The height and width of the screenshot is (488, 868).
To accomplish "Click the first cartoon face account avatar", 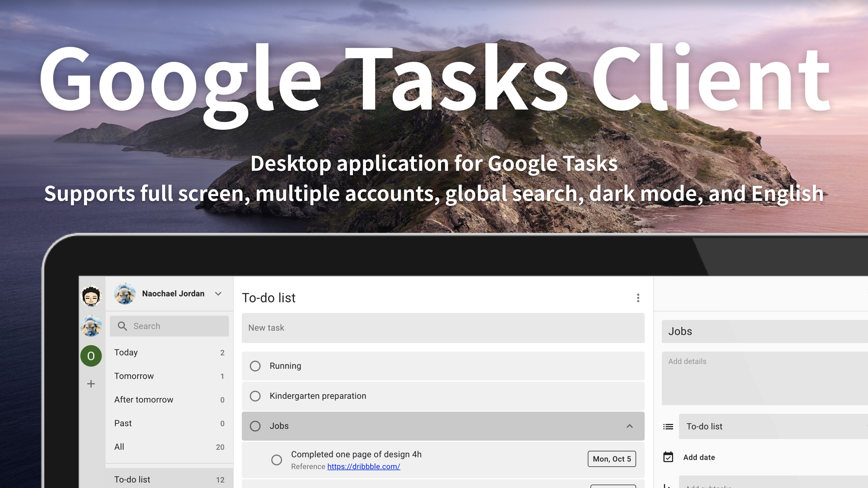I will tap(91, 296).
